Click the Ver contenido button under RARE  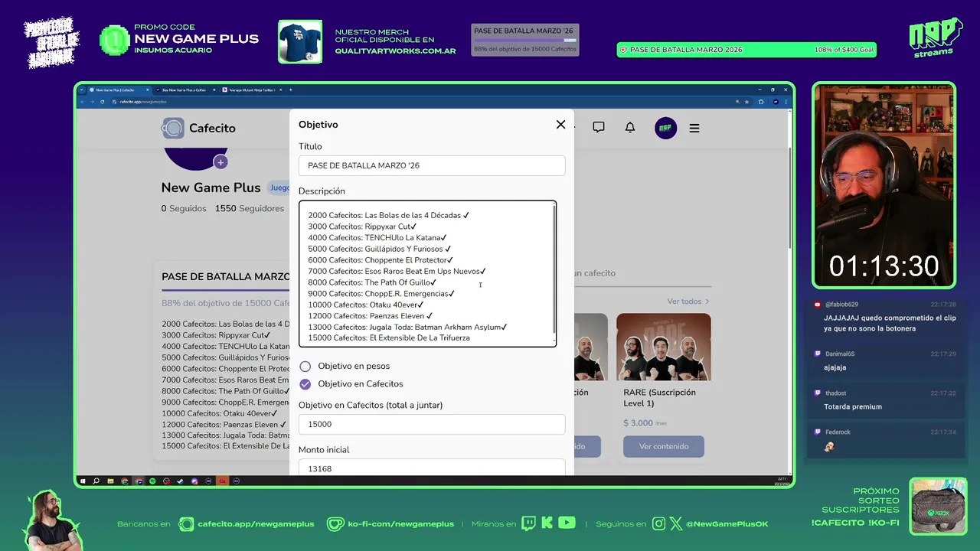(664, 446)
